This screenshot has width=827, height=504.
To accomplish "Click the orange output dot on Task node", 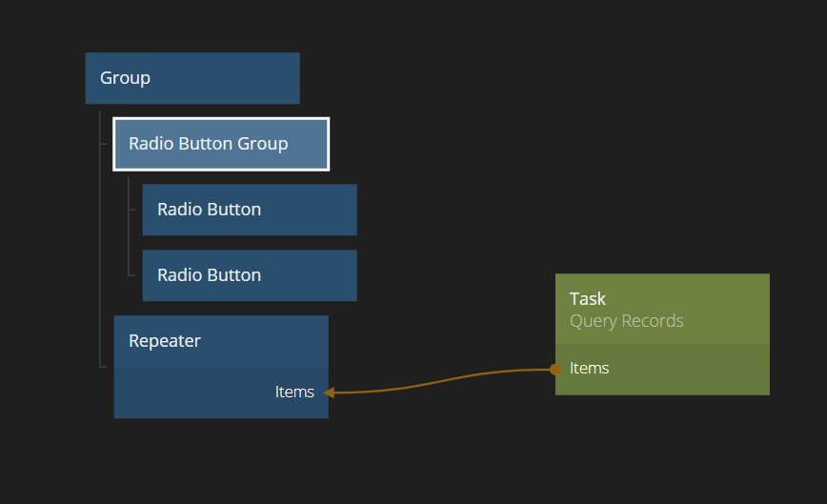I will [555, 369].
